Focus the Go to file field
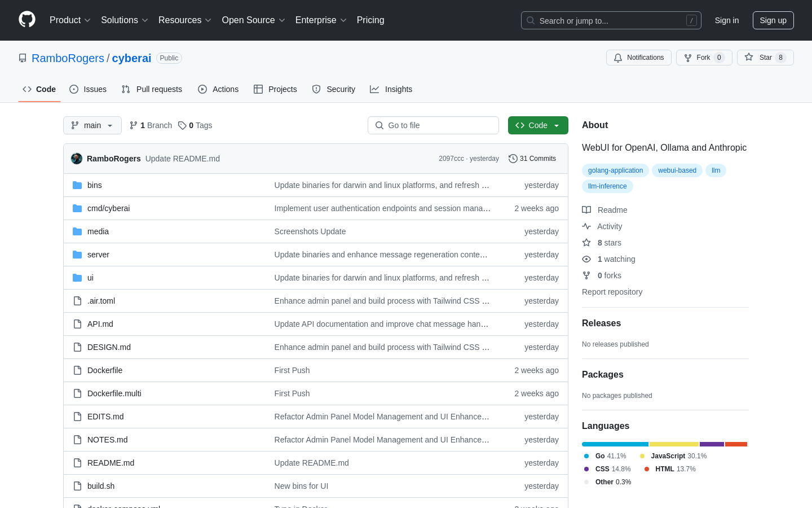The image size is (812, 508). [x=433, y=125]
